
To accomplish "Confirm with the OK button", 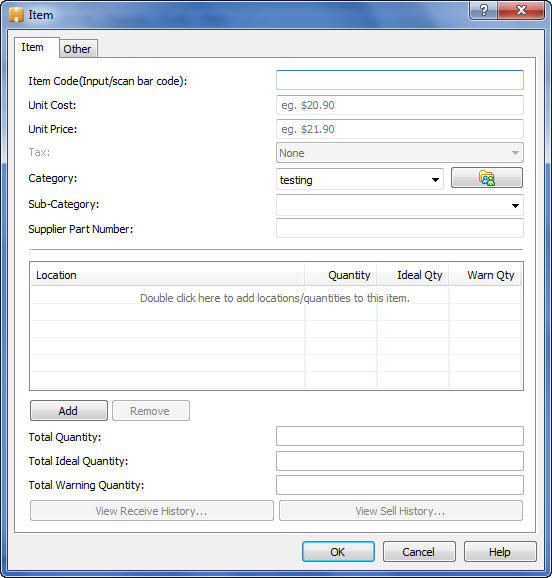I will 338,552.
